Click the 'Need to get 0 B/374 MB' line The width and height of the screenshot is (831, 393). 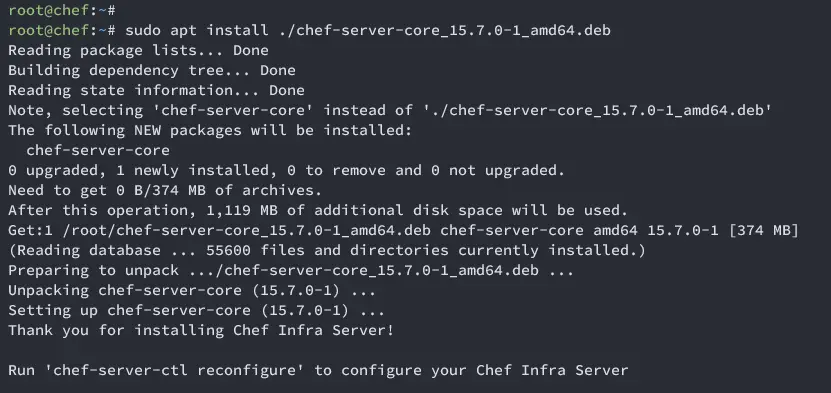165,190
